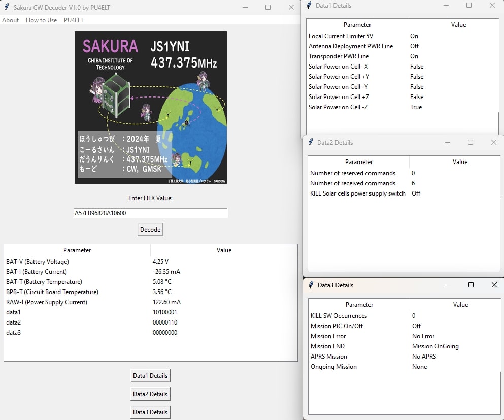Select Solar Power on Cell -X row
The height and width of the screenshot is (420, 504).
pyautogui.click(x=403, y=67)
